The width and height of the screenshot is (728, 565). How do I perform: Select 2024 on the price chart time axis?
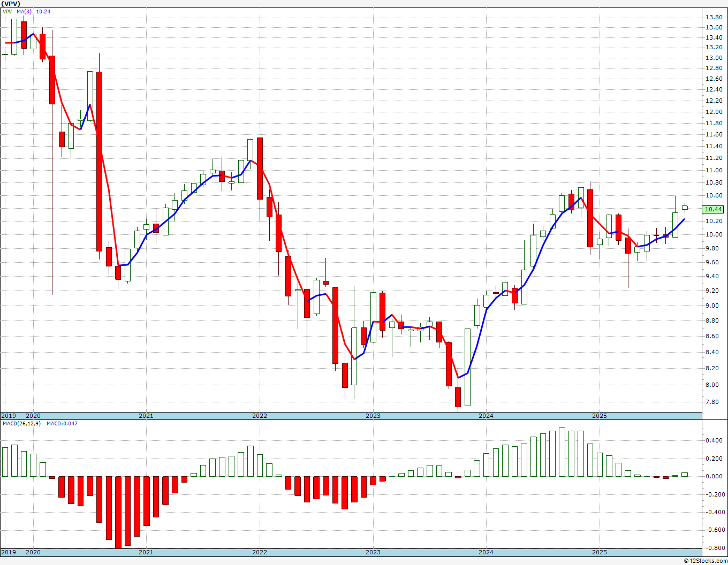pos(486,416)
